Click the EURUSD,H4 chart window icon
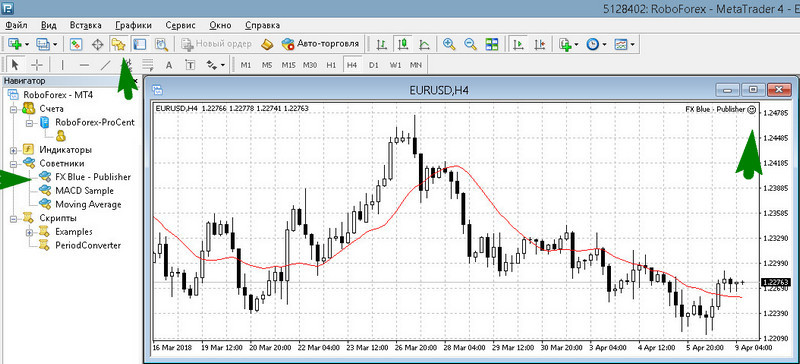 [158, 90]
